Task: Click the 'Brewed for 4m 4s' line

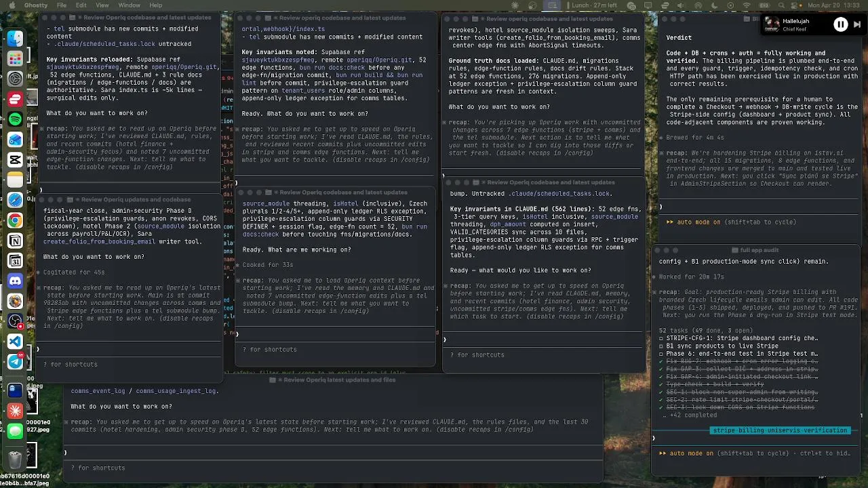Action: point(695,138)
